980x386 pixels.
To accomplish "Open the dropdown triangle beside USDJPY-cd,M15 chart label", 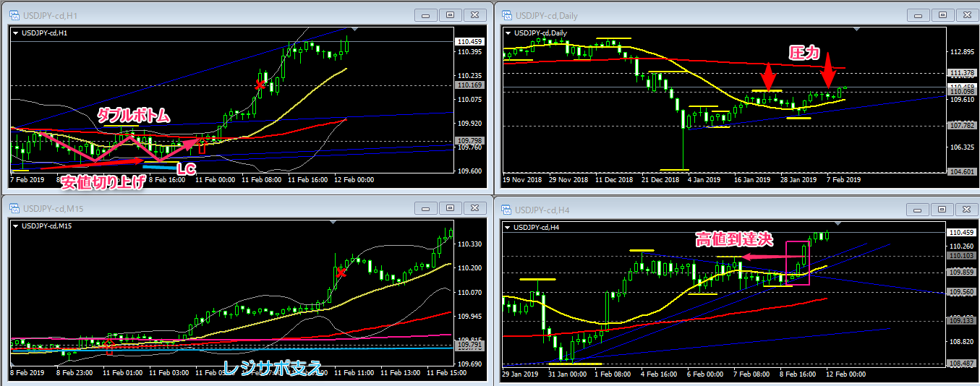I will [x=16, y=226].
